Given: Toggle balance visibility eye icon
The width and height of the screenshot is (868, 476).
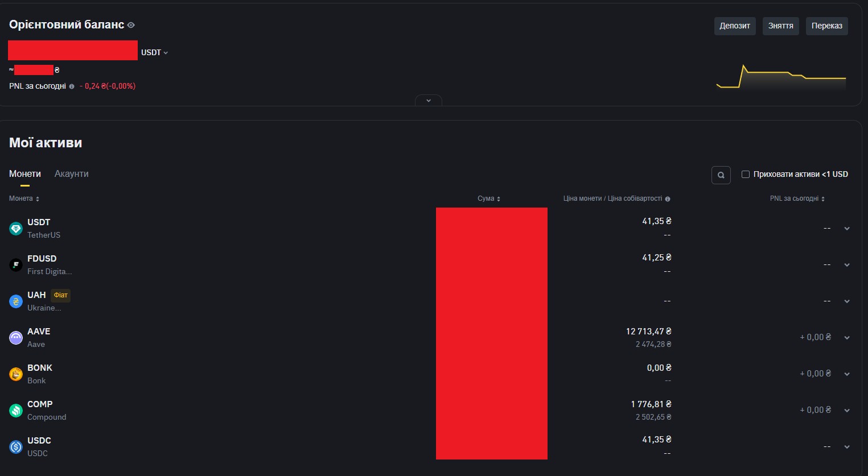Looking at the screenshot, I should [x=131, y=25].
